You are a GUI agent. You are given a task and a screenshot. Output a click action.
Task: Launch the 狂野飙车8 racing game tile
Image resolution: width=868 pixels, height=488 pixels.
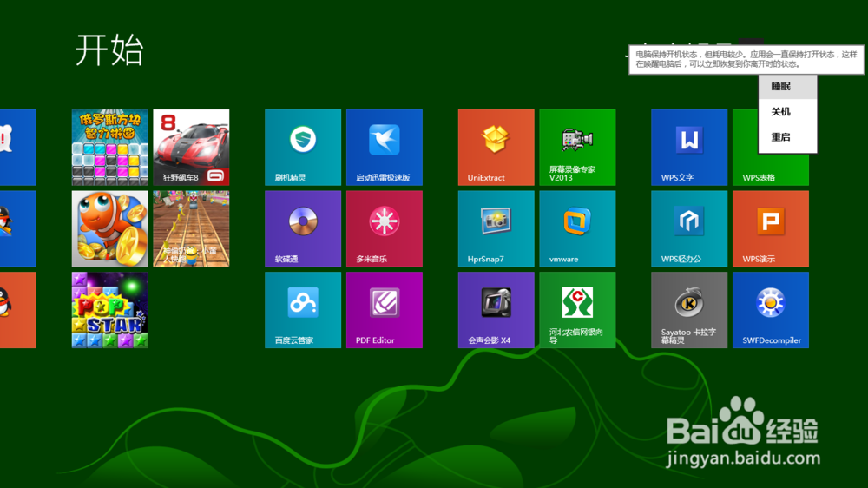coord(191,148)
